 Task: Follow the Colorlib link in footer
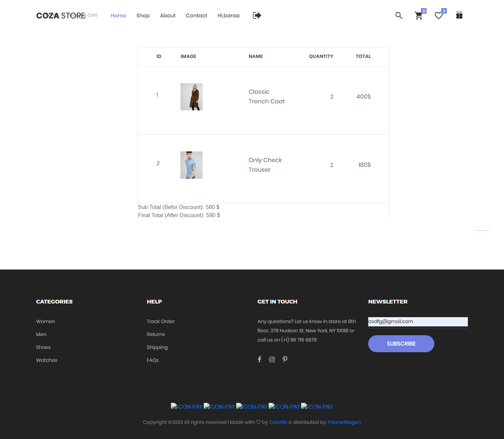coord(278,422)
